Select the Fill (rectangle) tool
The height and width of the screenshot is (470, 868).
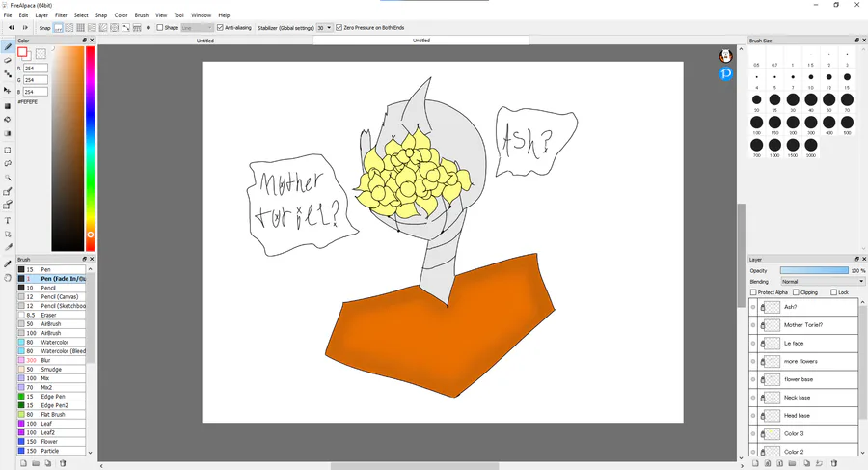(8, 106)
